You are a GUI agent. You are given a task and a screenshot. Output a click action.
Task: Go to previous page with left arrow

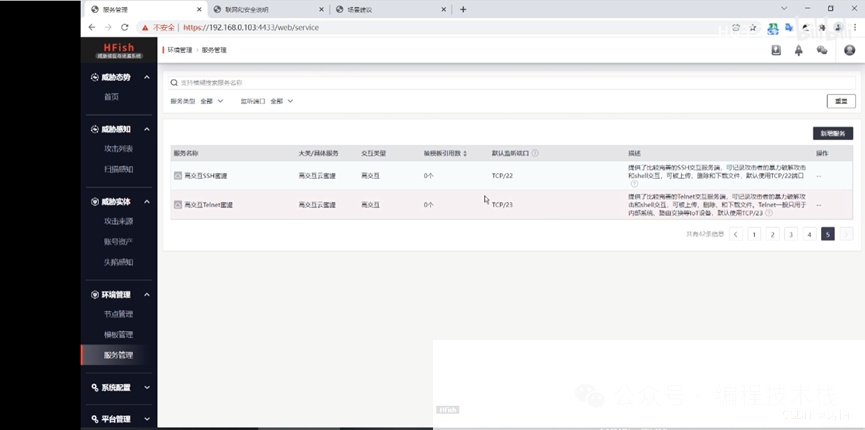click(x=735, y=234)
